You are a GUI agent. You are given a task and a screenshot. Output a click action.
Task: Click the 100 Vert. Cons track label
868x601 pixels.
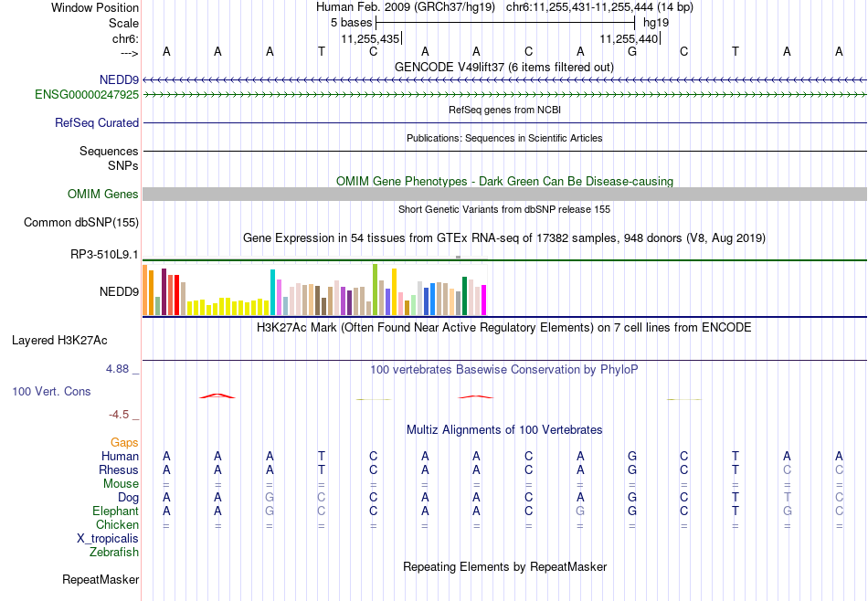(51, 391)
